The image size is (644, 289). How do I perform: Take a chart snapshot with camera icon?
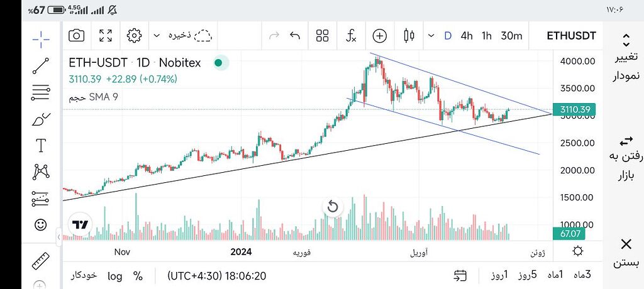coord(76,35)
